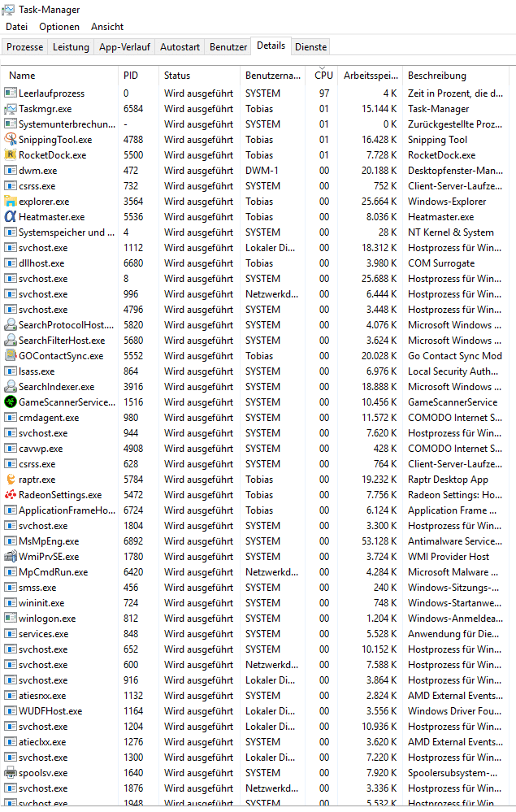The width and height of the screenshot is (516, 812).
Task: Click the winlogon.exe icon
Action: (x=11, y=619)
